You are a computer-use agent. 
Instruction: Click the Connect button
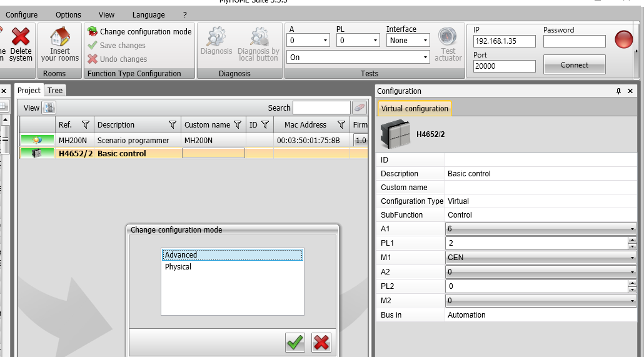574,65
